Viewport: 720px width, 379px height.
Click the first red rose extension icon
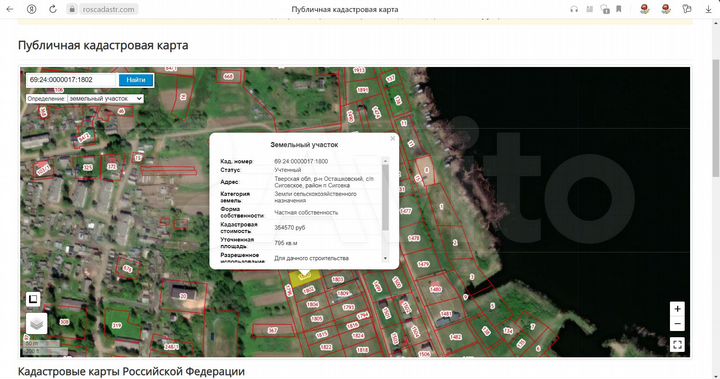point(645,9)
